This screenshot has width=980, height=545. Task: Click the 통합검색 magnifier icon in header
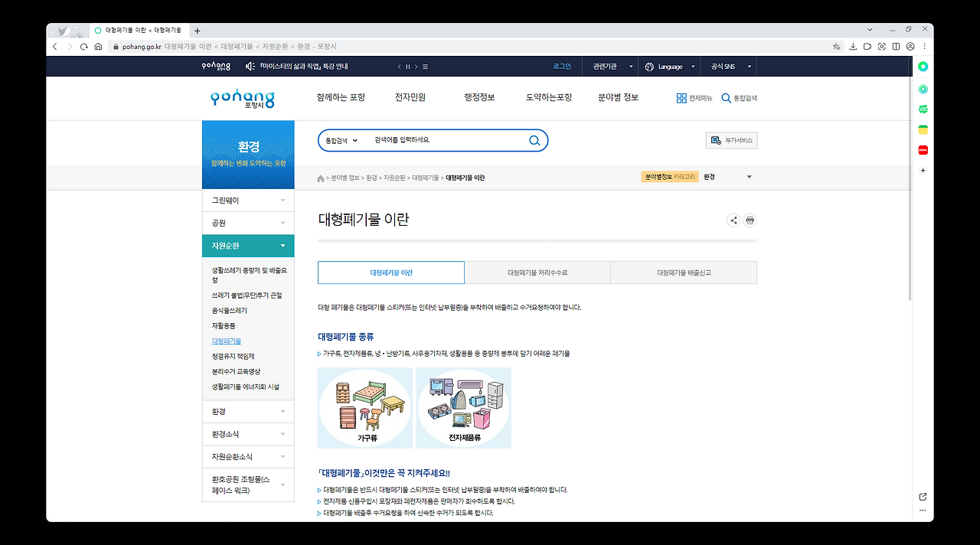coord(724,98)
